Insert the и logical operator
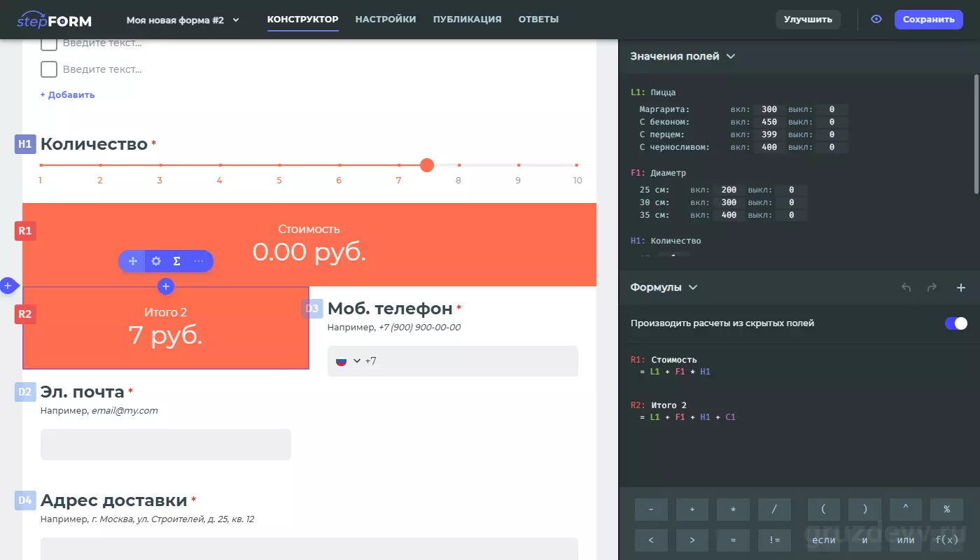Screen dimensions: 980x560 point(865,540)
